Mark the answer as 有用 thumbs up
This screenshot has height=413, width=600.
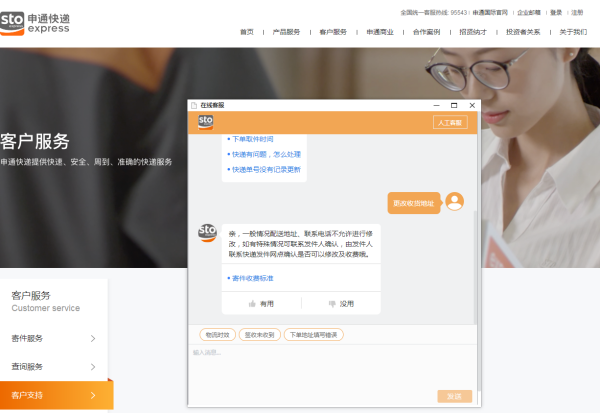click(261, 304)
